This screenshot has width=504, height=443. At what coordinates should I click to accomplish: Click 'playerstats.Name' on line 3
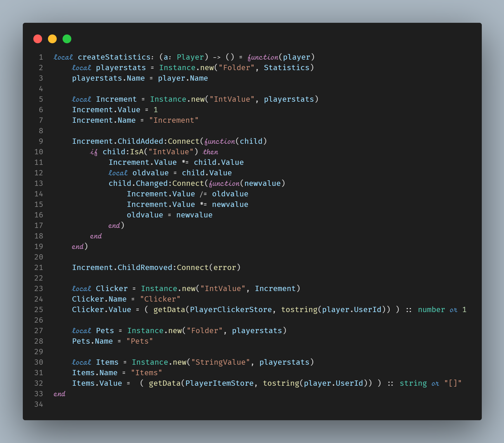click(108, 78)
